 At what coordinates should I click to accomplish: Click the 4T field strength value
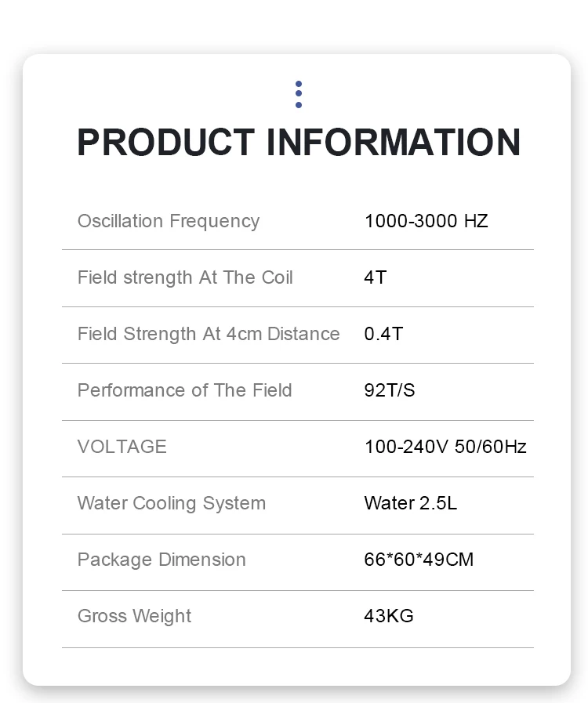pyautogui.click(x=376, y=277)
